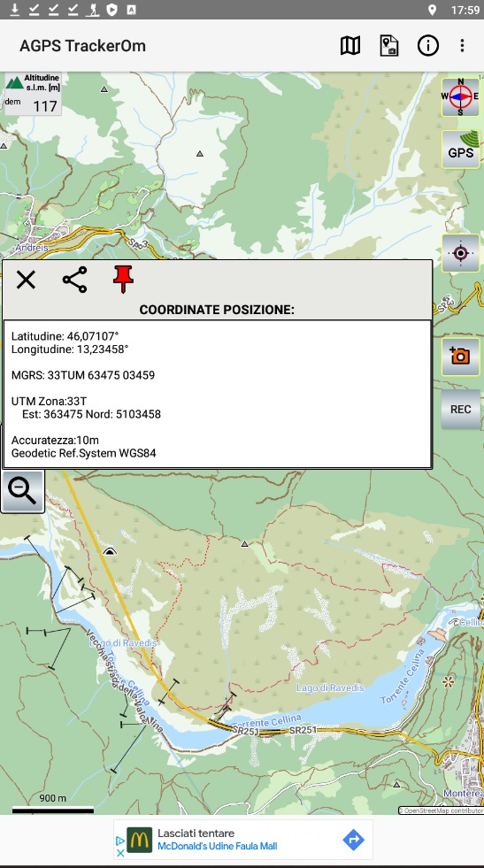Tap the compass orientation icon
This screenshot has width=484, height=868.
460,97
